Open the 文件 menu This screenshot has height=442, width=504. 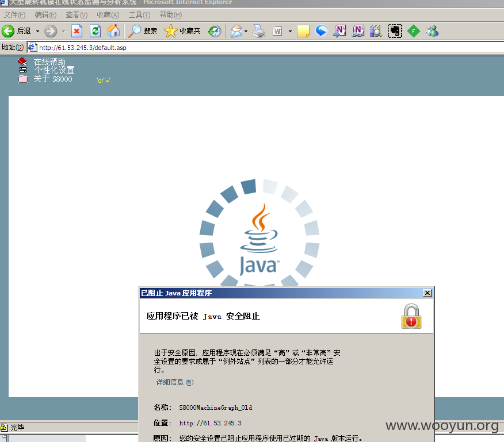[x=14, y=15]
